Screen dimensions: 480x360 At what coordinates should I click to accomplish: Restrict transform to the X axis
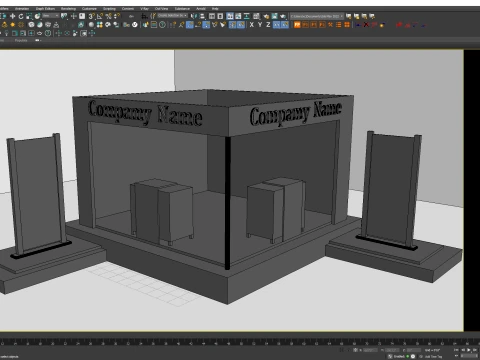pyautogui.click(x=252, y=25)
